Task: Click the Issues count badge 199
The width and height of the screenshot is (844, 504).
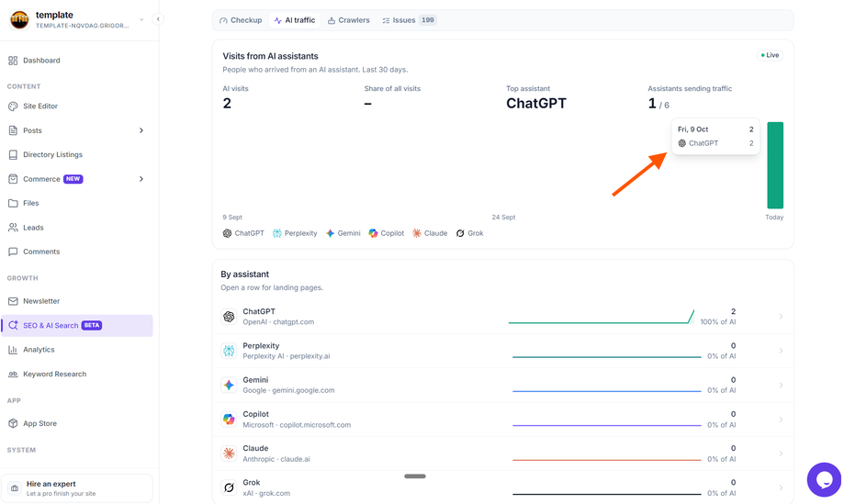Action: 428,20
